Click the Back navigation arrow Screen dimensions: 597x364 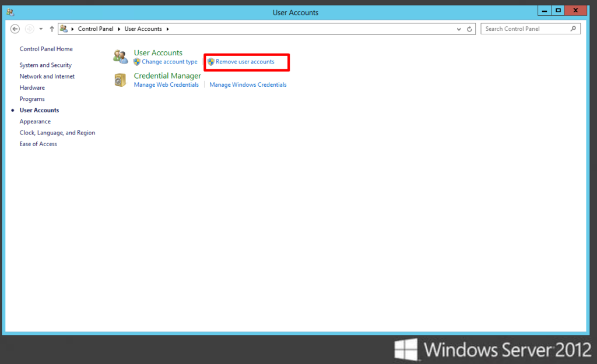pos(15,29)
